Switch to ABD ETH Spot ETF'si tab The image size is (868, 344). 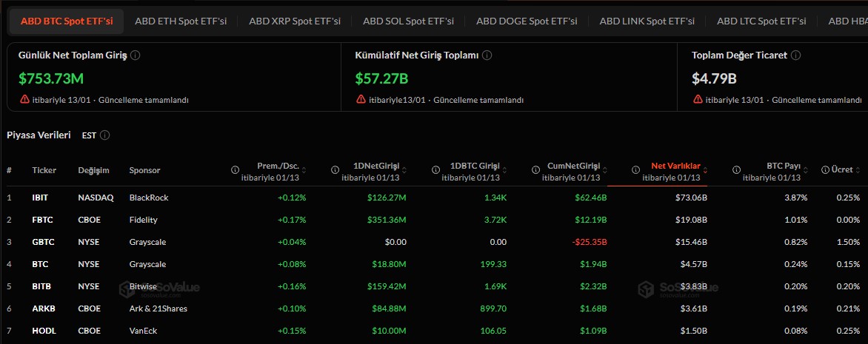coord(180,21)
